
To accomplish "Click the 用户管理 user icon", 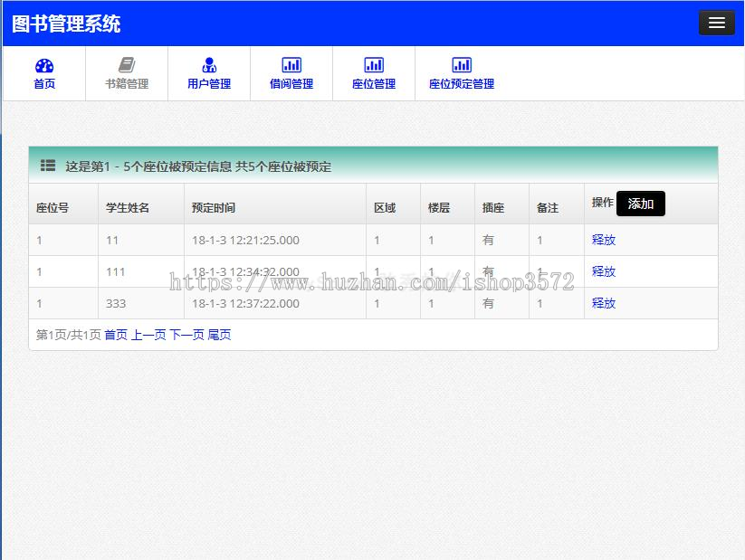I will click(209, 64).
